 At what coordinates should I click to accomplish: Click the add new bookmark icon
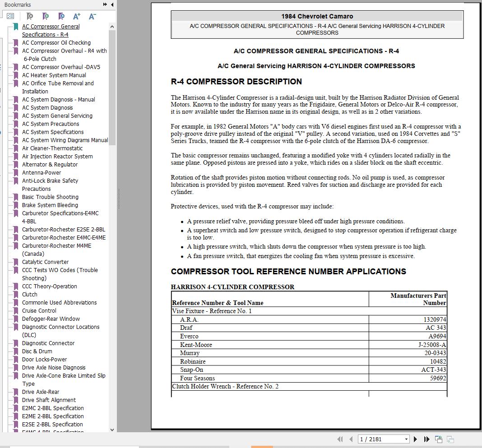tap(46, 16)
